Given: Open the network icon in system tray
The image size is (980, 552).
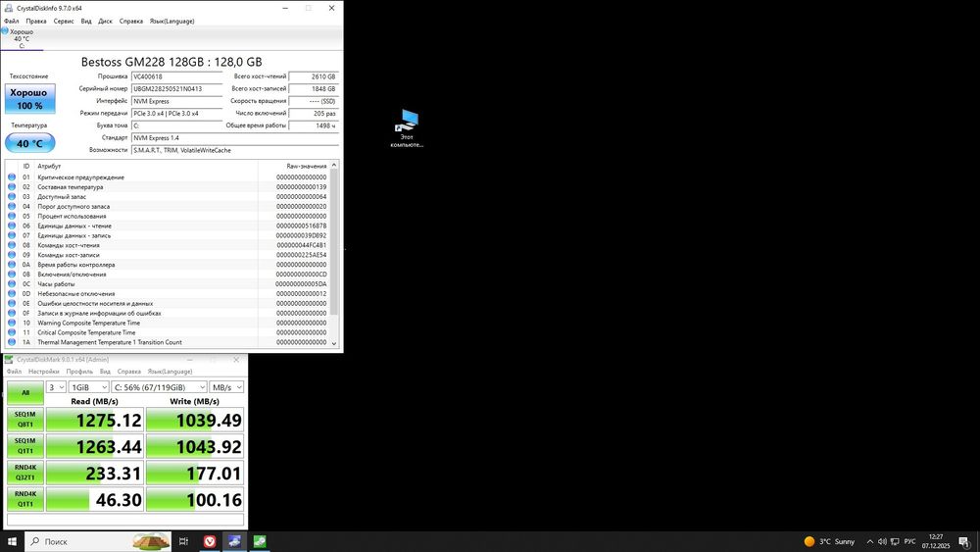Looking at the screenshot, I should pyautogui.click(x=895, y=541).
